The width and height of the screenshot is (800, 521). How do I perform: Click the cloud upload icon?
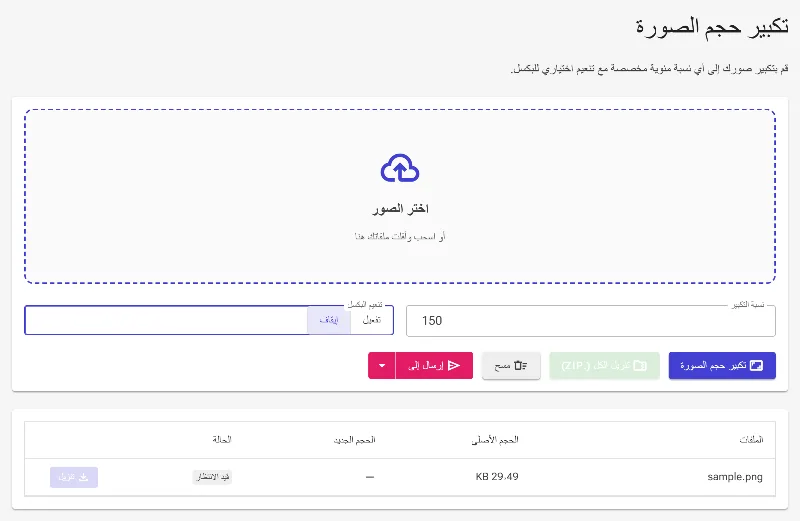(400, 168)
